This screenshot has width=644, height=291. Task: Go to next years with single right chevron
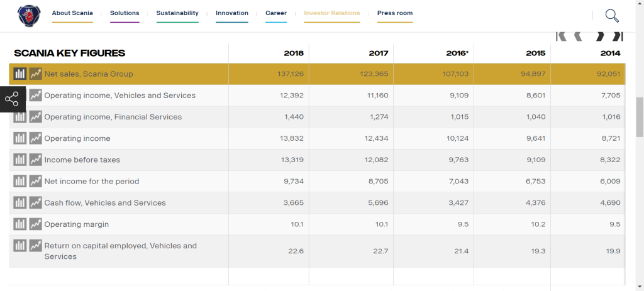coord(600,36)
